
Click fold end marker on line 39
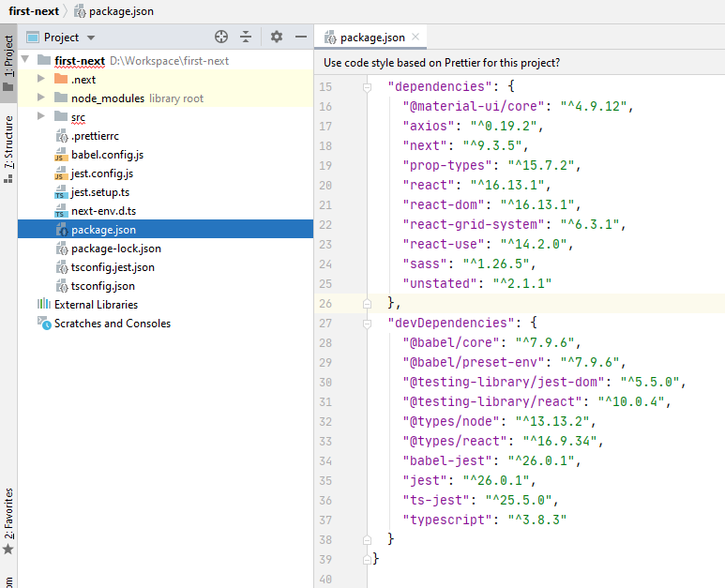pos(367,559)
